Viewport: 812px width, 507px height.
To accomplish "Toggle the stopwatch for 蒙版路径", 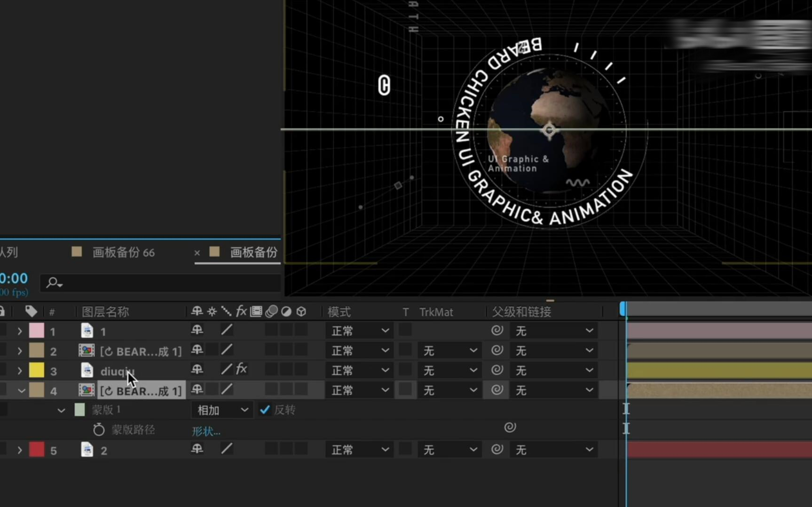I will 99,429.
